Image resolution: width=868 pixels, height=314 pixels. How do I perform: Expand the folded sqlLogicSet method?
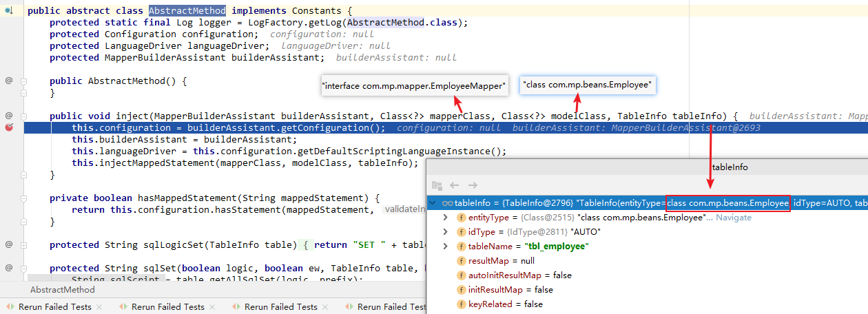(23, 244)
